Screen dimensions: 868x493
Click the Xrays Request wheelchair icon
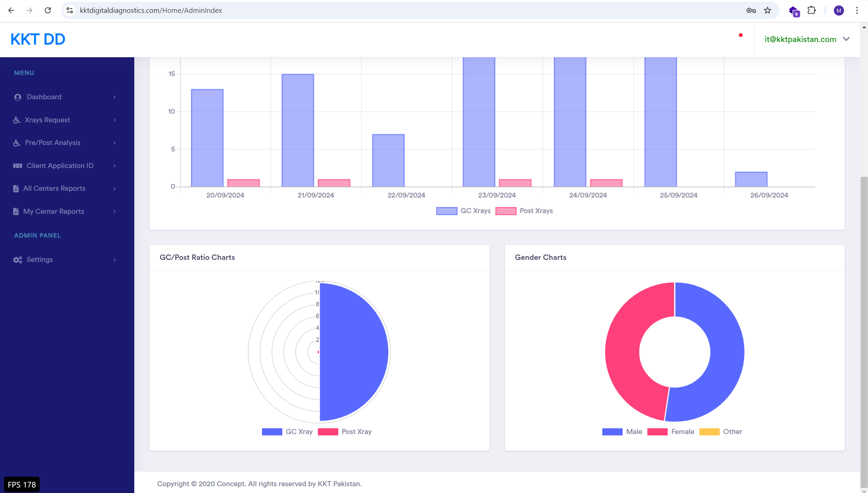[17, 120]
